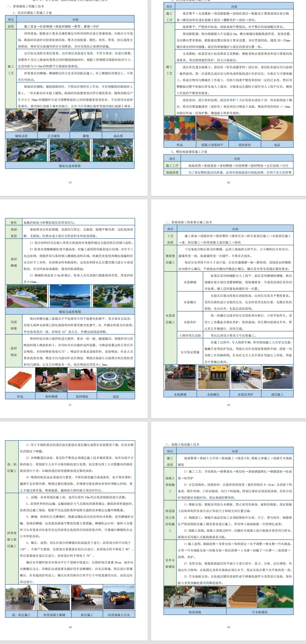This screenshot has height=644, width=306.
Task: Select the 水稳养护 sub-row label
Action: click(x=190, y=322)
